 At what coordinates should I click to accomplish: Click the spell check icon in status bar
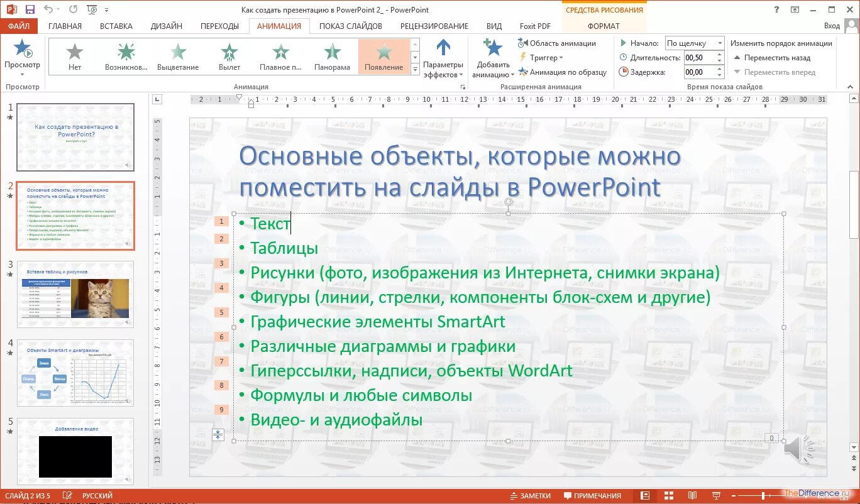(x=67, y=496)
